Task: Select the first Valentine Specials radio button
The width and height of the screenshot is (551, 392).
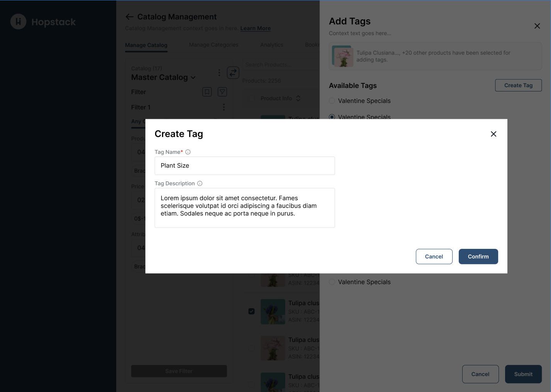Action: tap(332, 101)
